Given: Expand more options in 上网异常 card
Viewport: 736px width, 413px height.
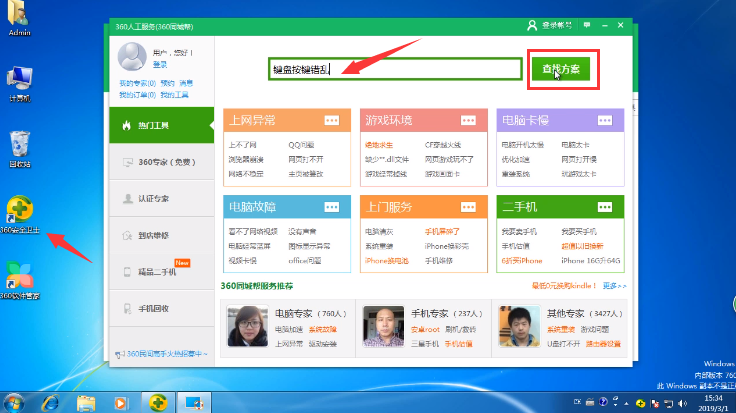Looking at the screenshot, I should tap(331, 121).
